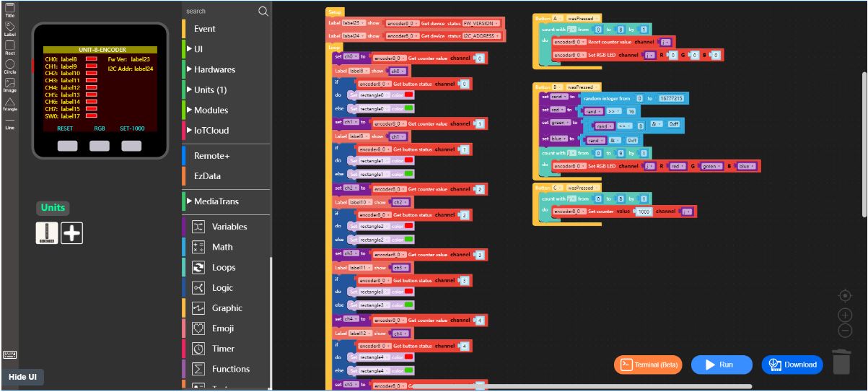Open the FW_VERSION status dropdown

click(478, 23)
